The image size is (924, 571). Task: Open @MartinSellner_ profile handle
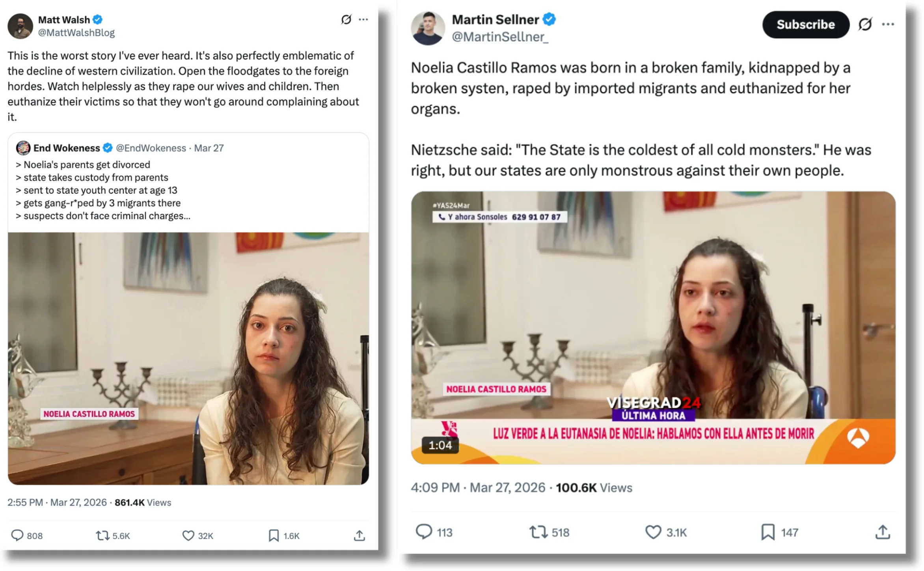click(x=499, y=37)
